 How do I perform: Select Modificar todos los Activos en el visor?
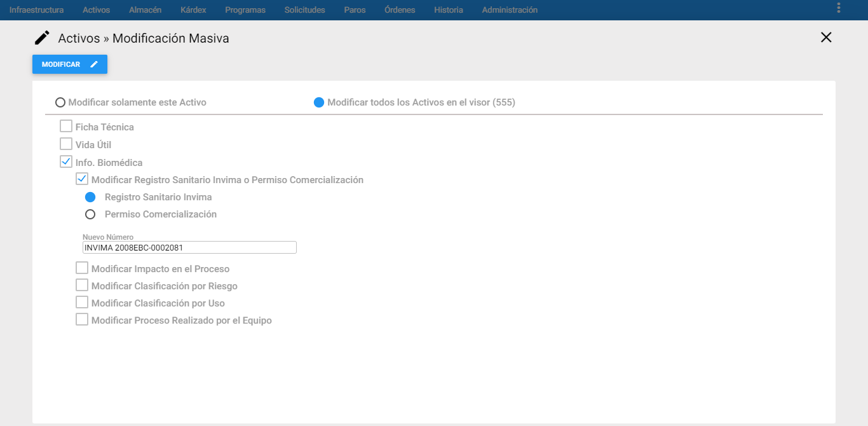click(319, 102)
